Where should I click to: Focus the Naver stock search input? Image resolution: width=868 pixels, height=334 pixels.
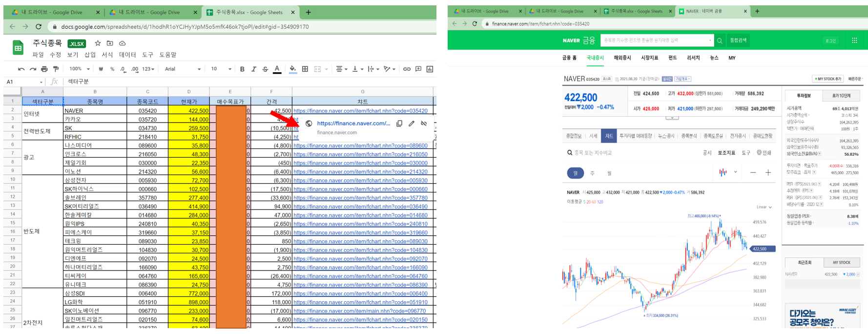(657, 41)
